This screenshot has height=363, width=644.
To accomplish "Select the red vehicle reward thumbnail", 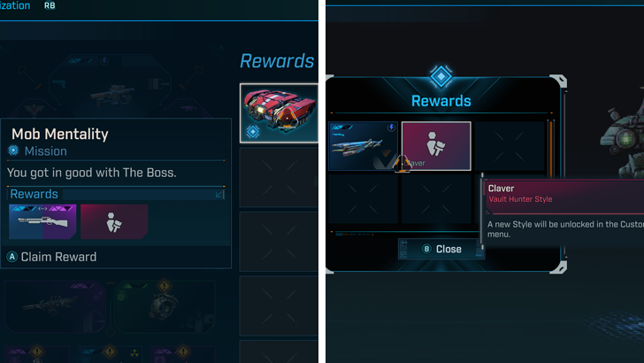I will (279, 113).
